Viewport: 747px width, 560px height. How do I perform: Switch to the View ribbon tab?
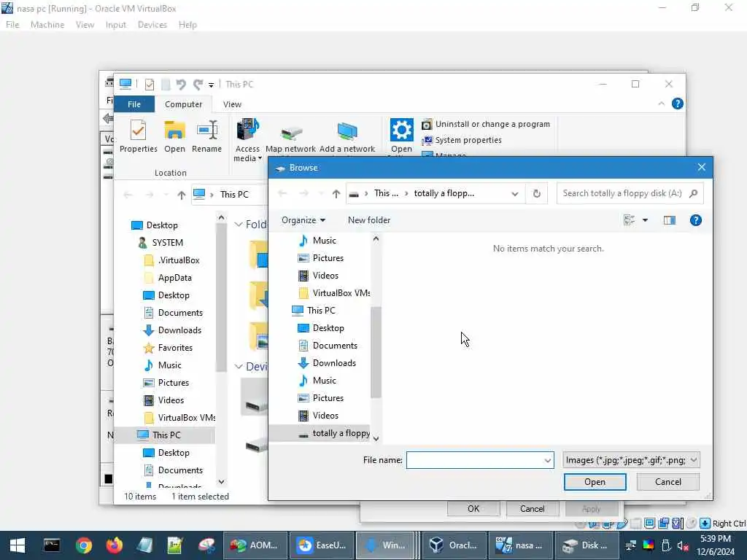[x=232, y=104]
